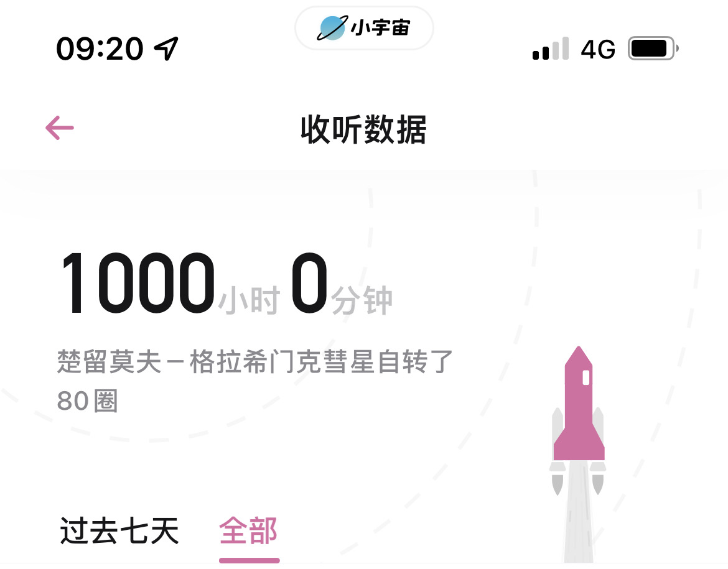The image size is (728, 569).
Task: Tap the 80圈 text line
Action: [x=87, y=401]
